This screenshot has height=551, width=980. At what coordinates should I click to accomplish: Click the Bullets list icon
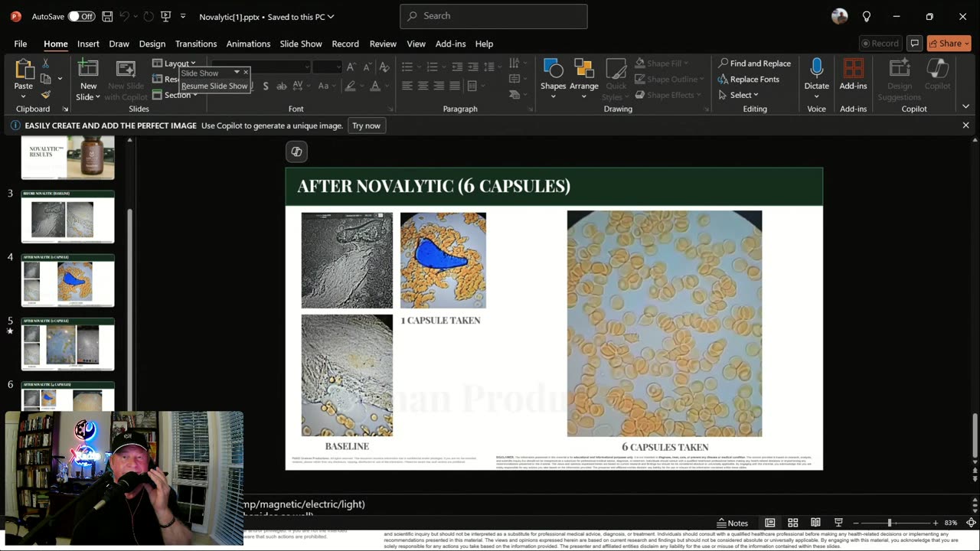[407, 67]
